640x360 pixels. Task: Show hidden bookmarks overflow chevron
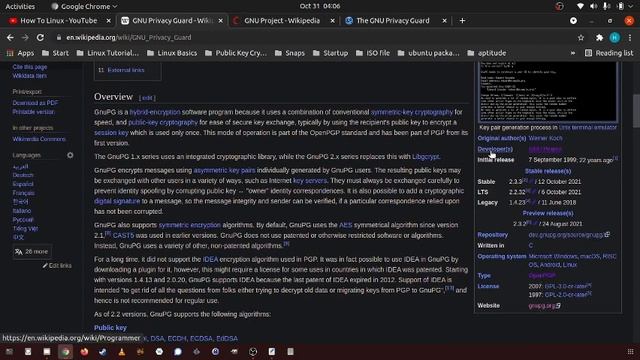click(573, 53)
